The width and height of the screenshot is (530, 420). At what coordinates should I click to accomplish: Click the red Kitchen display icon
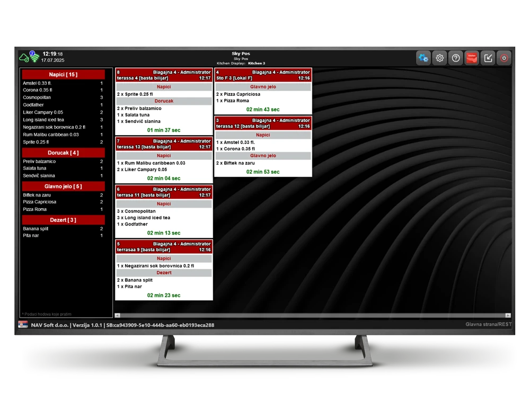472,58
